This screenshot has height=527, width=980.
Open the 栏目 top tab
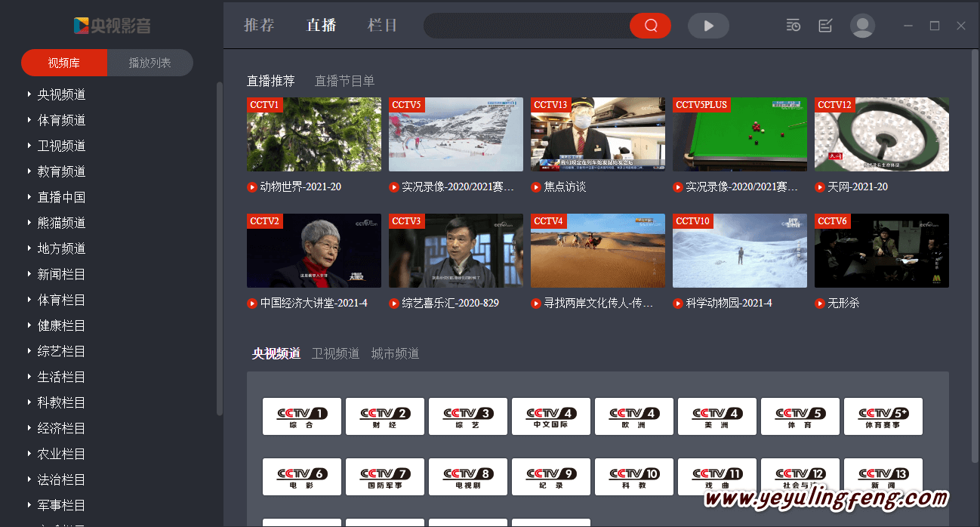point(383,25)
